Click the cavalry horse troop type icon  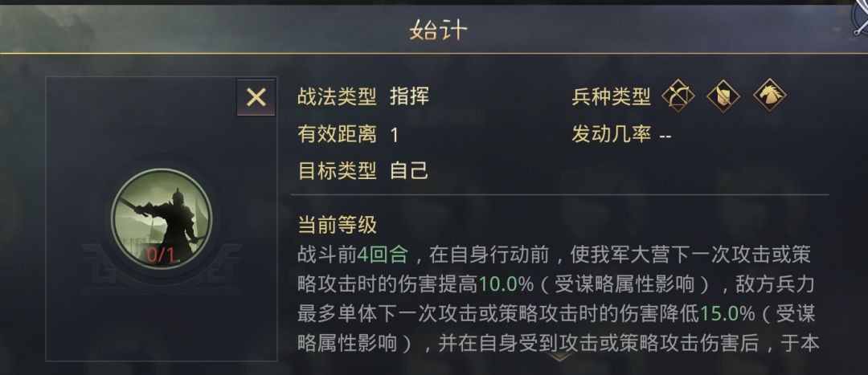tap(769, 97)
